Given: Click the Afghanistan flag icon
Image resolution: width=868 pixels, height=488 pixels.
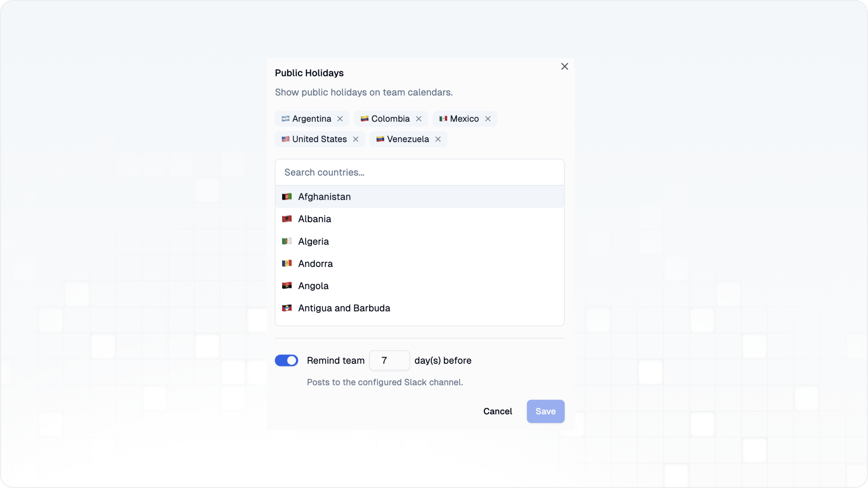Looking at the screenshot, I should coord(287,197).
